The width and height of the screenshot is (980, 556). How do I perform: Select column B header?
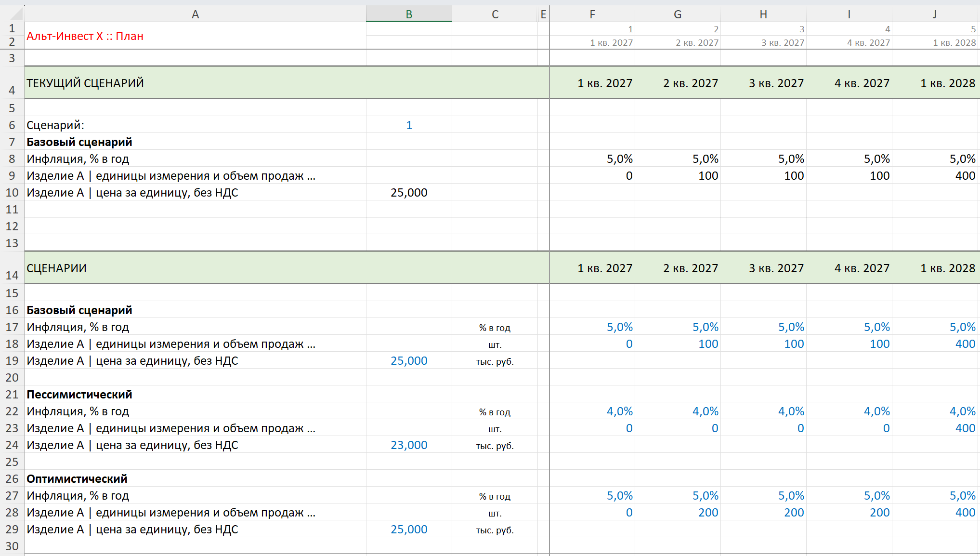tap(409, 14)
